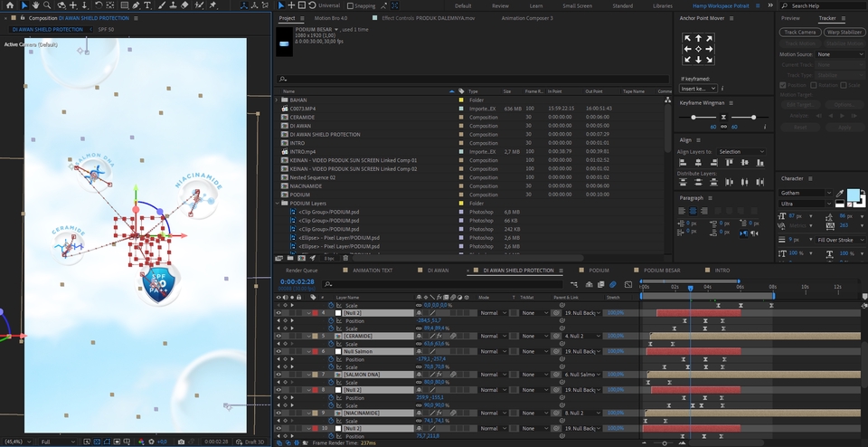Open viewer resolution Full dropdown
This screenshot has height=447, width=868.
point(58,442)
